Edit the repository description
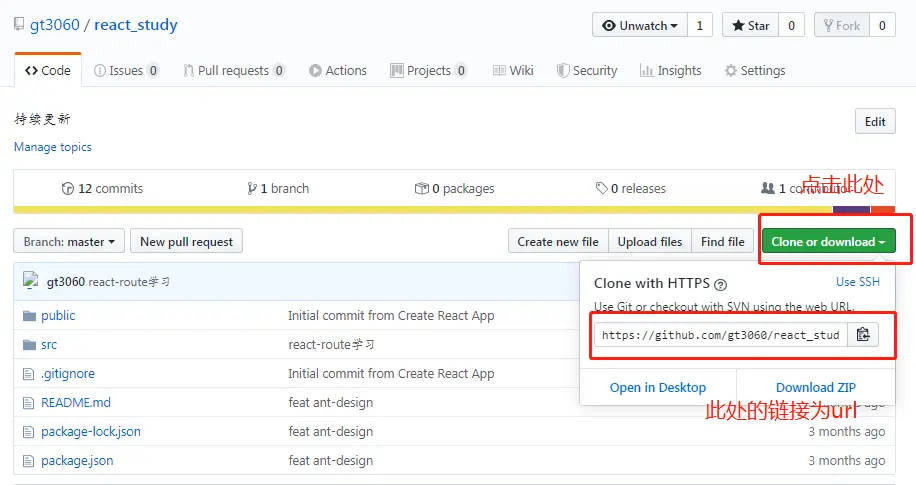Image resolution: width=916 pixels, height=485 pixels. click(x=875, y=122)
